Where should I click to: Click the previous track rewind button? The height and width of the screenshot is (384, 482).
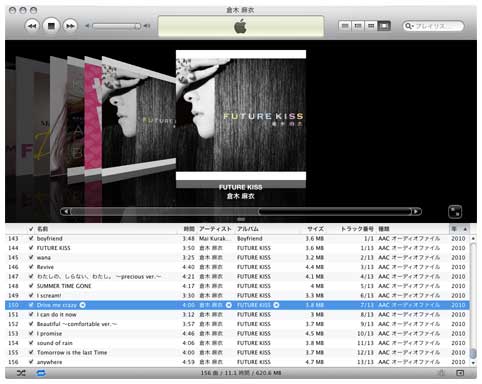click(x=32, y=26)
